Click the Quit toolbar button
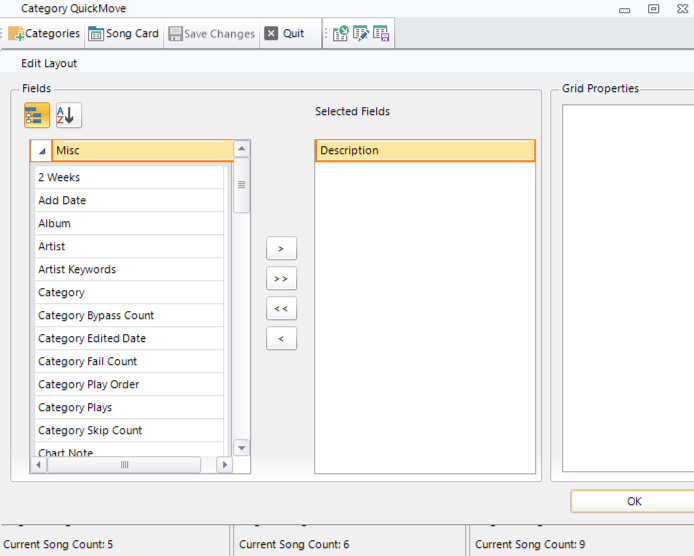The height and width of the screenshot is (556, 694). click(284, 33)
